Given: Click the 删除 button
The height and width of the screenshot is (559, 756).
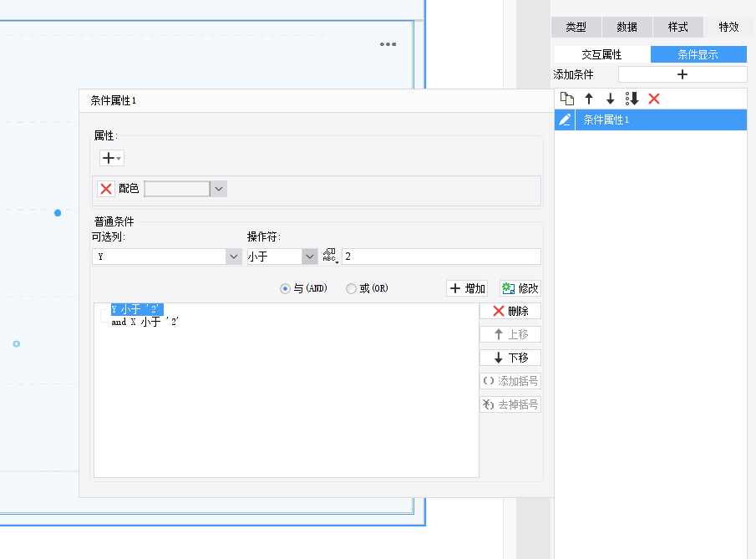Looking at the screenshot, I should 510,311.
